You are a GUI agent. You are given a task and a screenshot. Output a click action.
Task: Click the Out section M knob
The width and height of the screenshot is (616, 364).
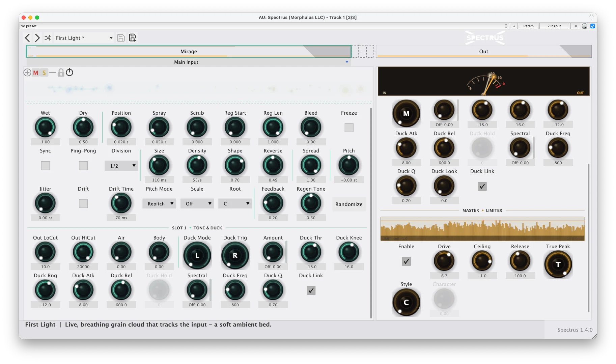click(x=406, y=114)
